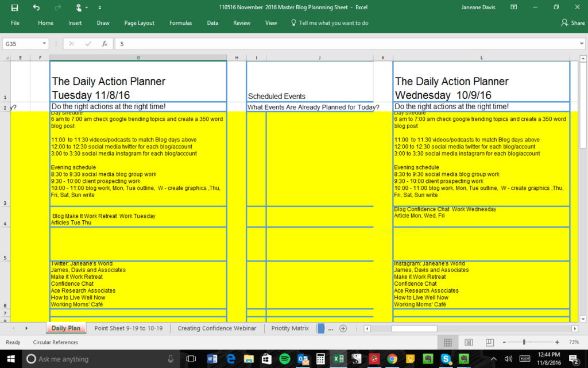Switch to the Formulas ribbon tab
The image size is (588, 368).
(x=180, y=24)
